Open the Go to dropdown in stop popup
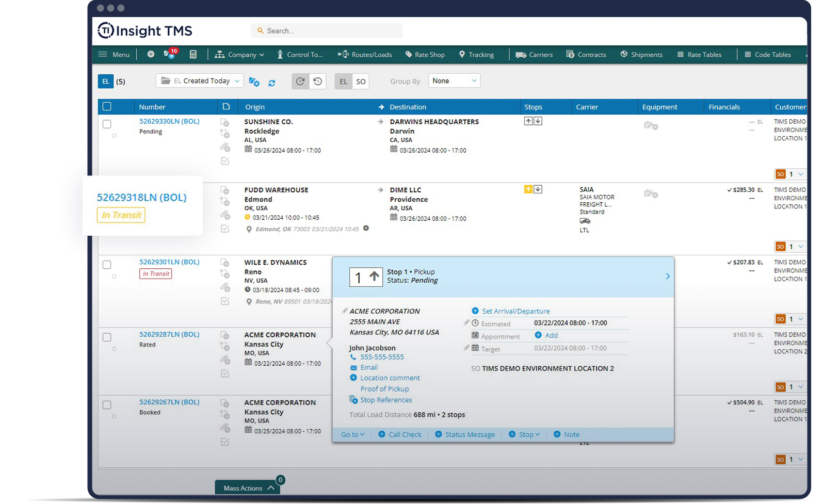The image size is (823, 504). (x=352, y=434)
